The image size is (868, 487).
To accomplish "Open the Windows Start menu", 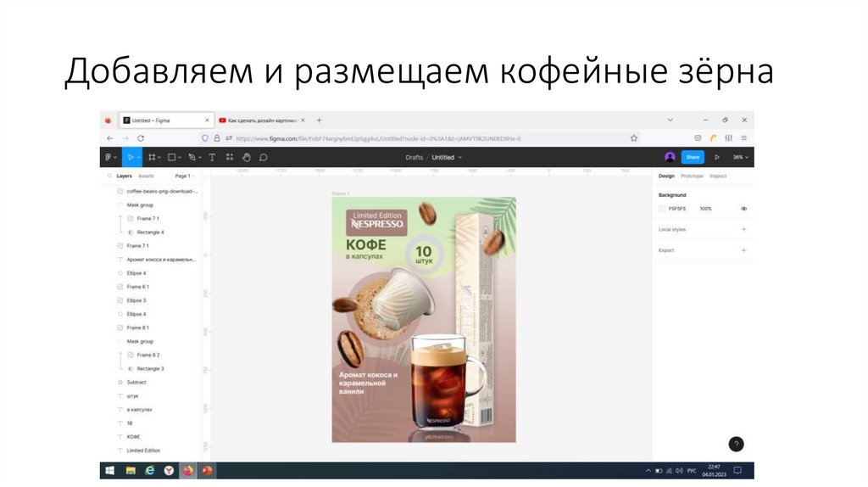I will tap(109, 470).
